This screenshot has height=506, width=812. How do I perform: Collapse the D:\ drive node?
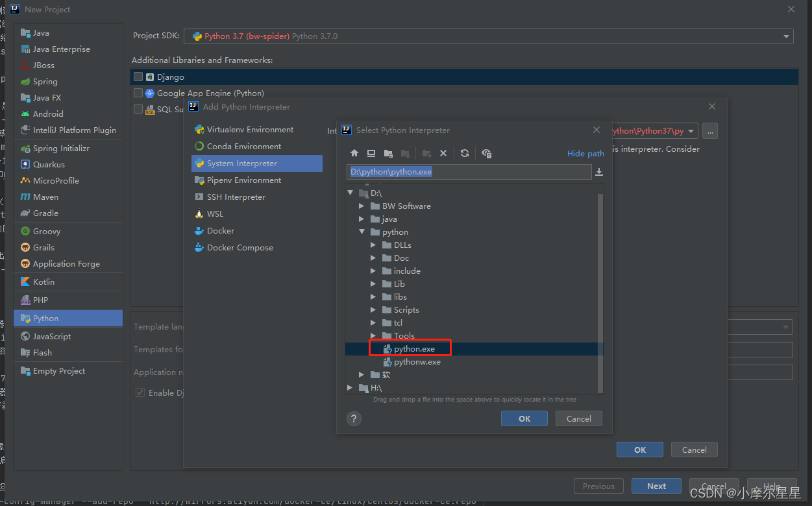[351, 193]
